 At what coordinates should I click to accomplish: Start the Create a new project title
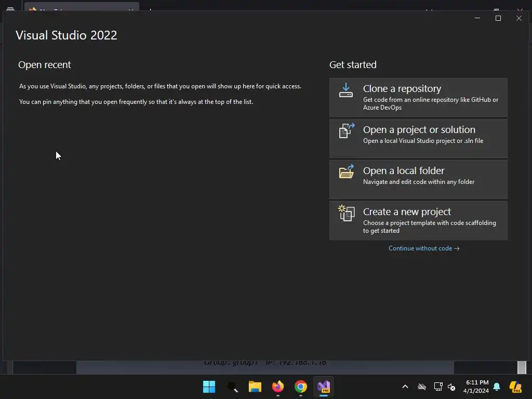(407, 212)
